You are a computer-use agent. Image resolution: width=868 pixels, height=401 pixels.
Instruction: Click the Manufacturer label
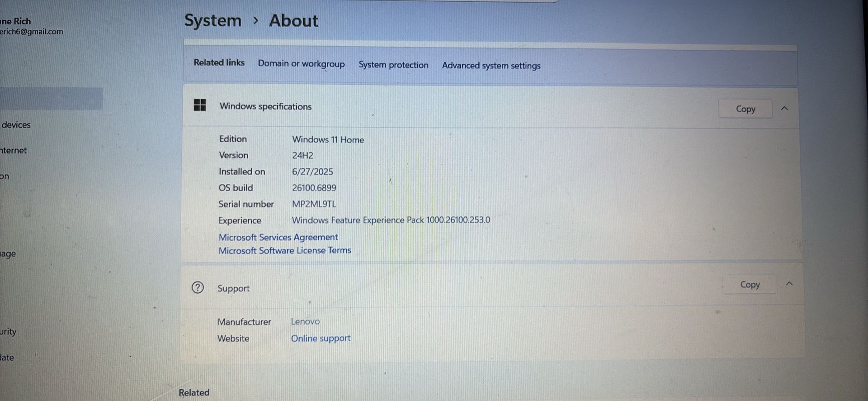(244, 322)
